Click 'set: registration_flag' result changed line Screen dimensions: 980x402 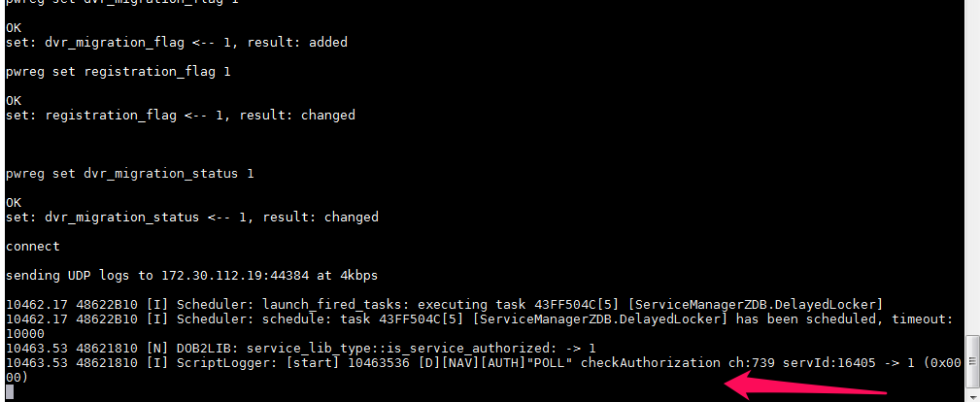(180, 116)
